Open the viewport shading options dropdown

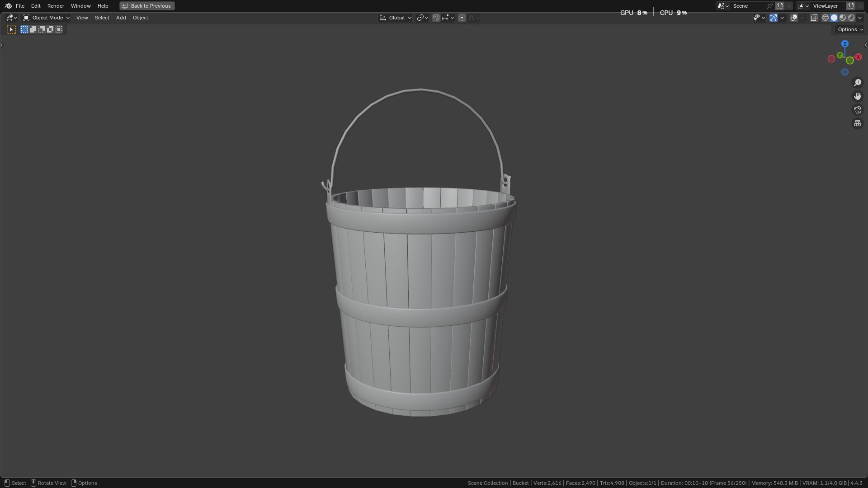pos(860,18)
